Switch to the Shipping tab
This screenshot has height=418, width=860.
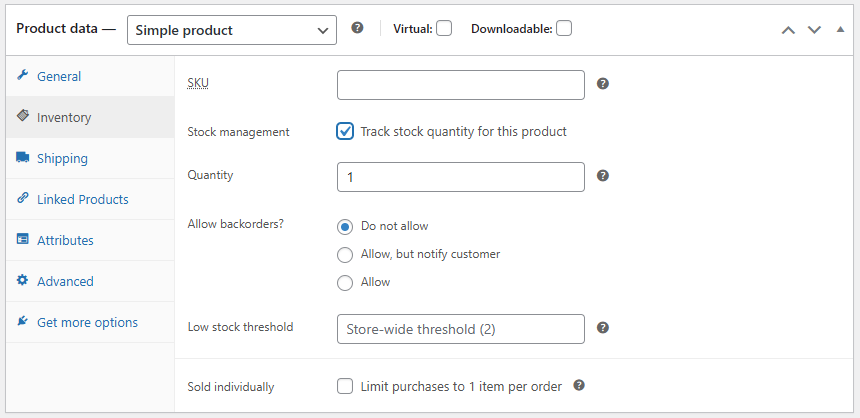(x=90, y=159)
